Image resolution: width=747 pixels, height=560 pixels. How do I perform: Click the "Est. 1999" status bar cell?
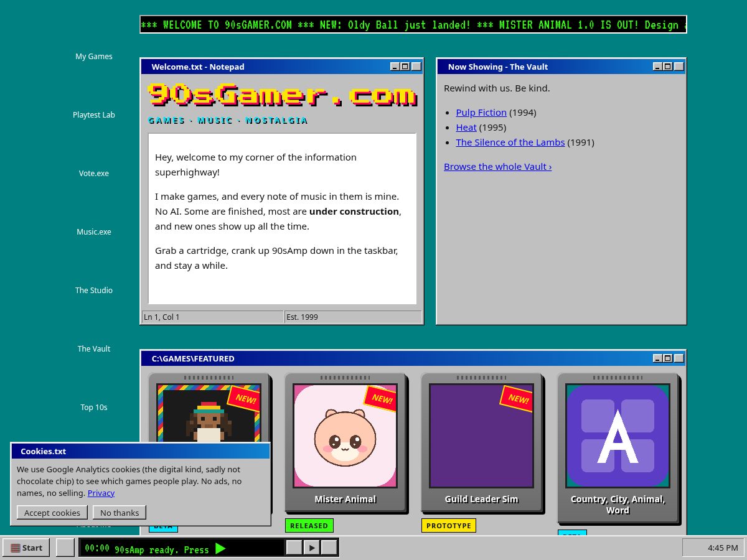pos(353,317)
